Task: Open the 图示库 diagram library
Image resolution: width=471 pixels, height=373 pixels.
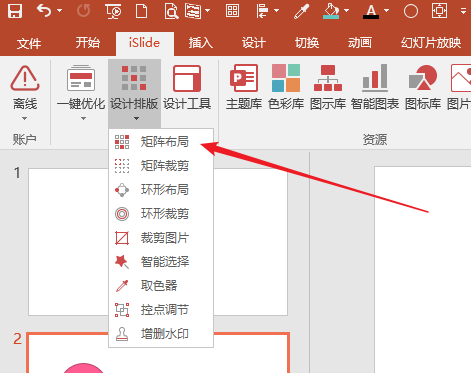Action: [x=328, y=88]
